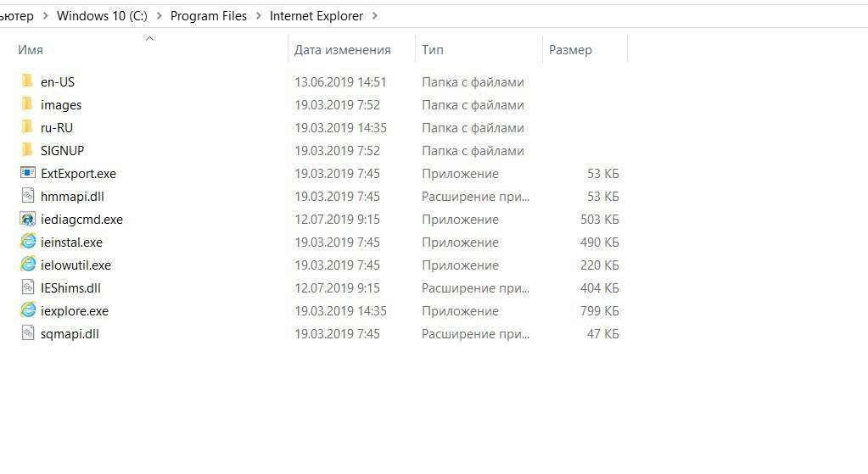
Task: Open chevron before Windows 10 (C:) breadcrumb
Action: click(x=46, y=16)
